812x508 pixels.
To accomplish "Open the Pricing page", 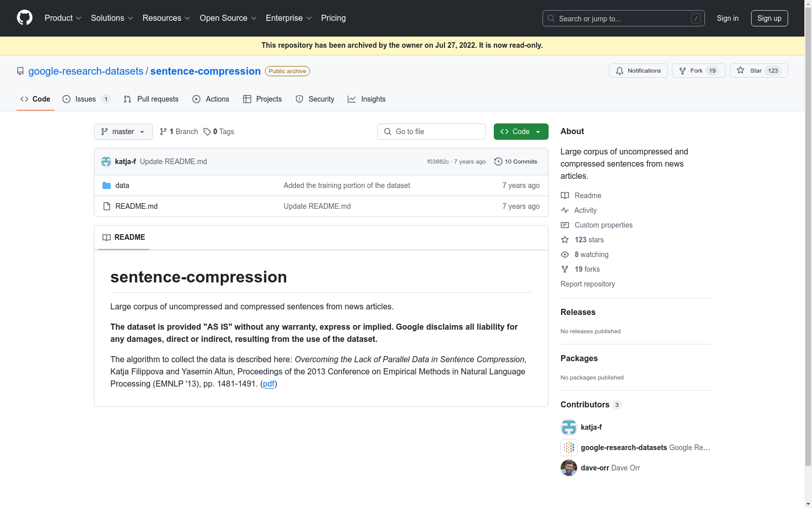I will (333, 18).
